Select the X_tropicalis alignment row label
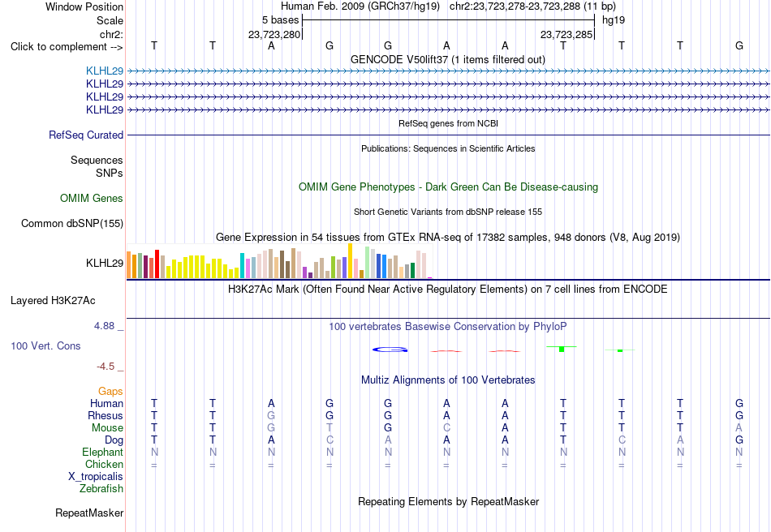This screenshot has height=532, width=771. pyautogui.click(x=96, y=477)
